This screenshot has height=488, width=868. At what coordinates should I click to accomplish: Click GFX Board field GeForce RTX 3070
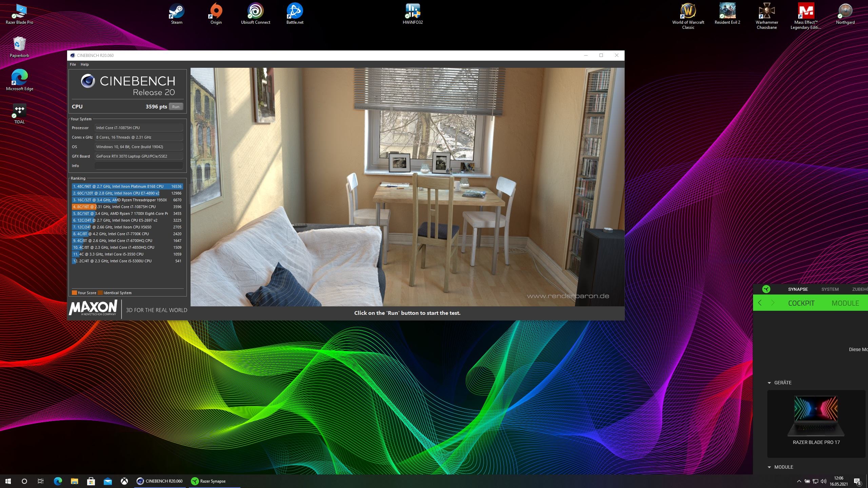(x=139, y=156)
